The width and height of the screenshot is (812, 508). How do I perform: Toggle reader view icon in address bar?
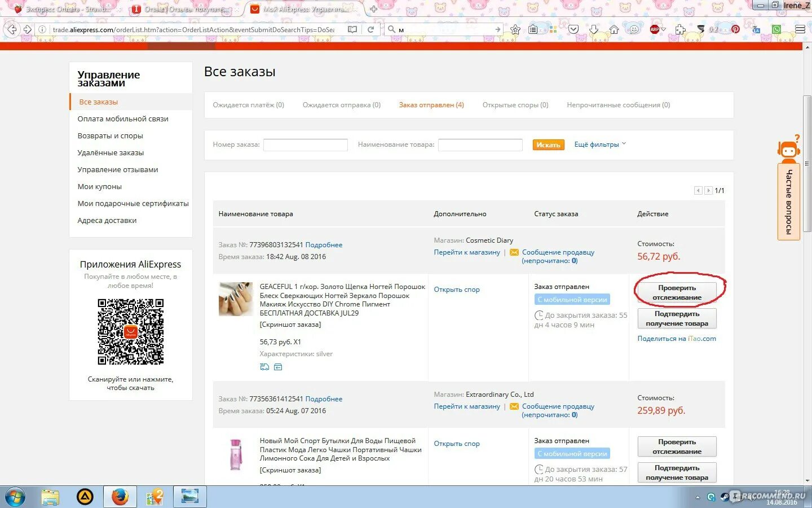coord(352,29)
